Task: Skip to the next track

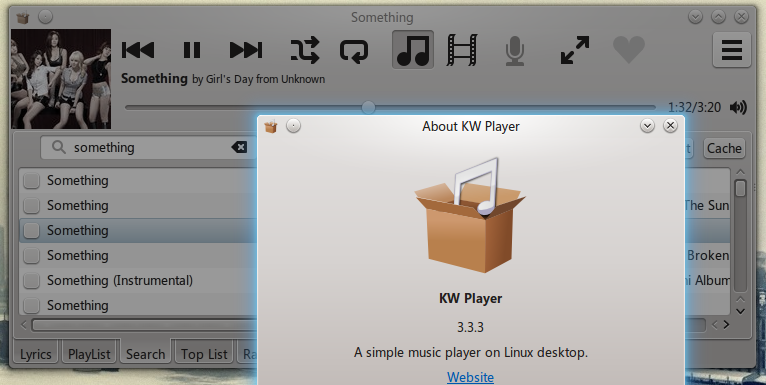Action: 246,50
